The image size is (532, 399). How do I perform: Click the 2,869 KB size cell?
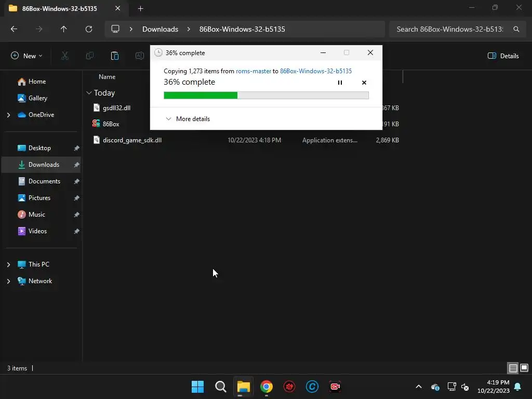click(x=387, y=140)
